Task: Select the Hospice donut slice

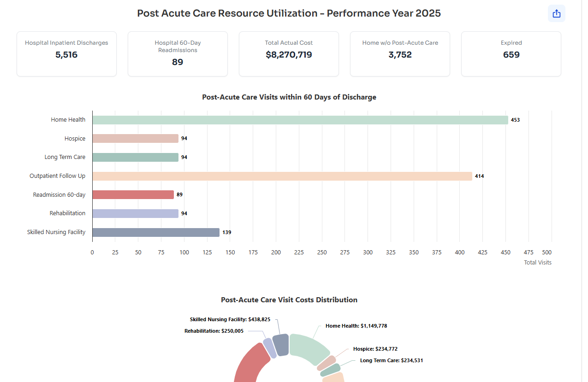Action: 327,363
